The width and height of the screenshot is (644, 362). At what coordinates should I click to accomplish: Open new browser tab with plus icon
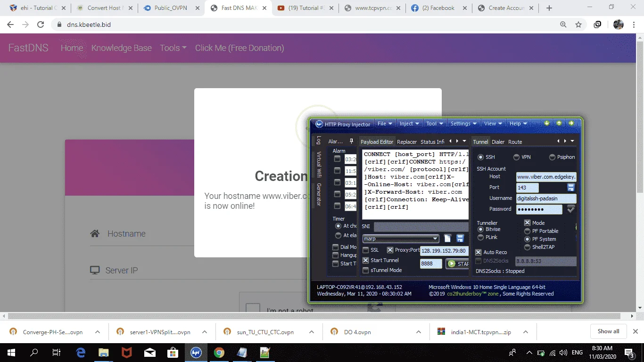tap(549, 8)
